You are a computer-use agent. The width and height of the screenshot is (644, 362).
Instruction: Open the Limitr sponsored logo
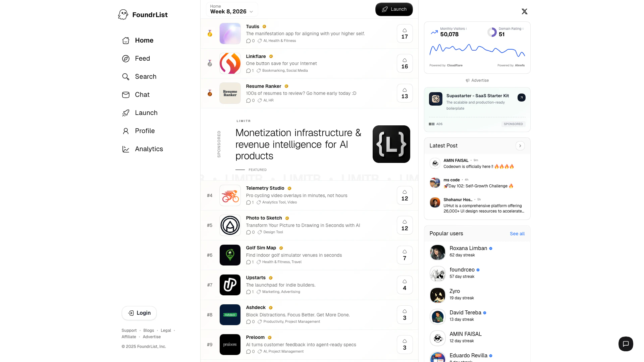click(x=391, y=144)
